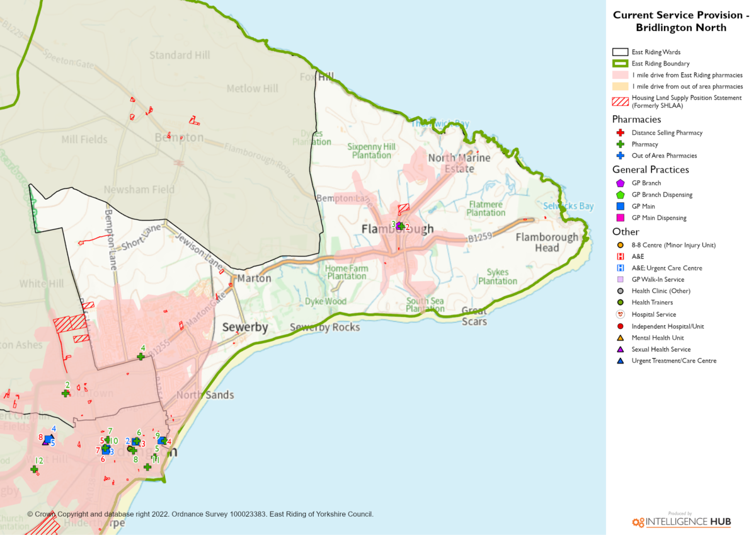
Task: Click the magenta GP Main Dispensing square
Action: (621, 218)
